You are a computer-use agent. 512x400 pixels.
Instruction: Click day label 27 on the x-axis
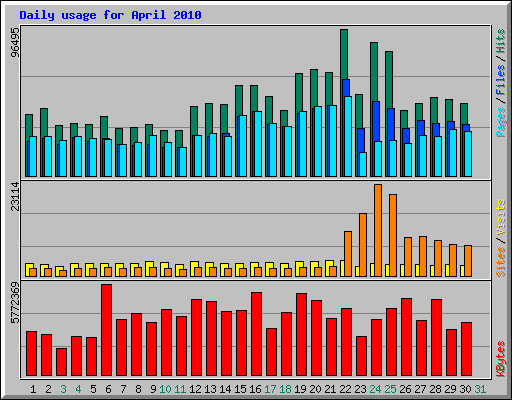point(420,389)
